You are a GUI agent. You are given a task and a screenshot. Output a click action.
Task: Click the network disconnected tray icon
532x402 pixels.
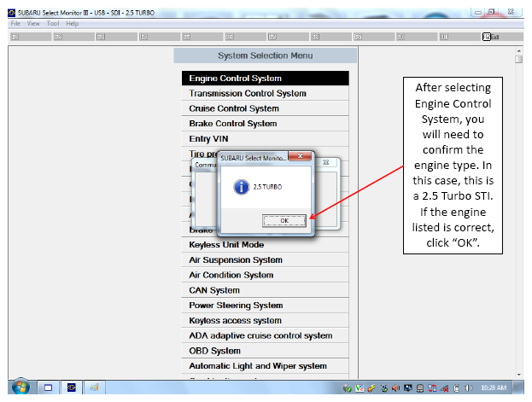click(x=444, y=387)
